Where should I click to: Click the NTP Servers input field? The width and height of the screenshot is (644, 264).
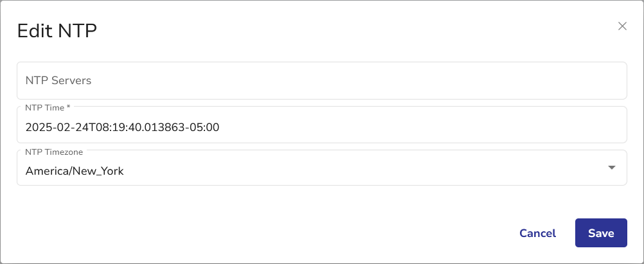[321, 81]
